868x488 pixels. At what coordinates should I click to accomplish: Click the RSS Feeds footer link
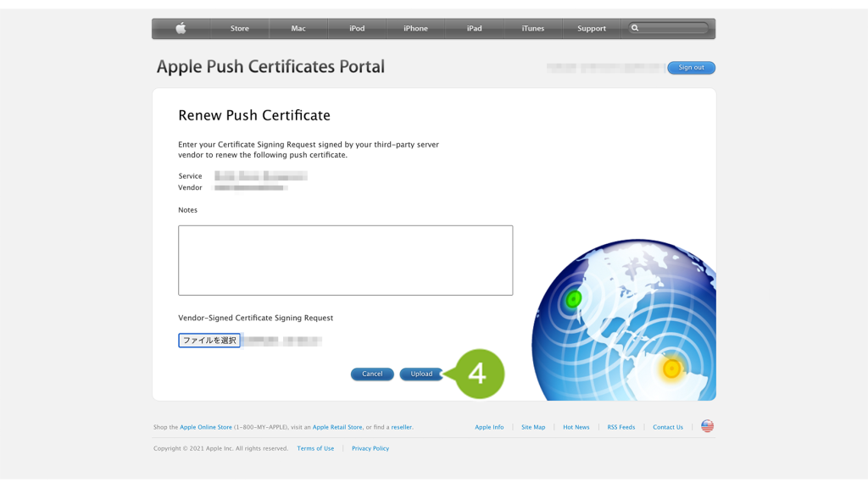coord(620,427)
